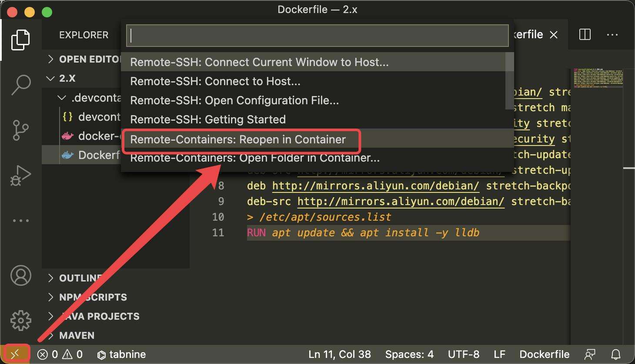Follow aliyun debian link on line 9
The image size is (635, 364).
[x=401, y=202]
